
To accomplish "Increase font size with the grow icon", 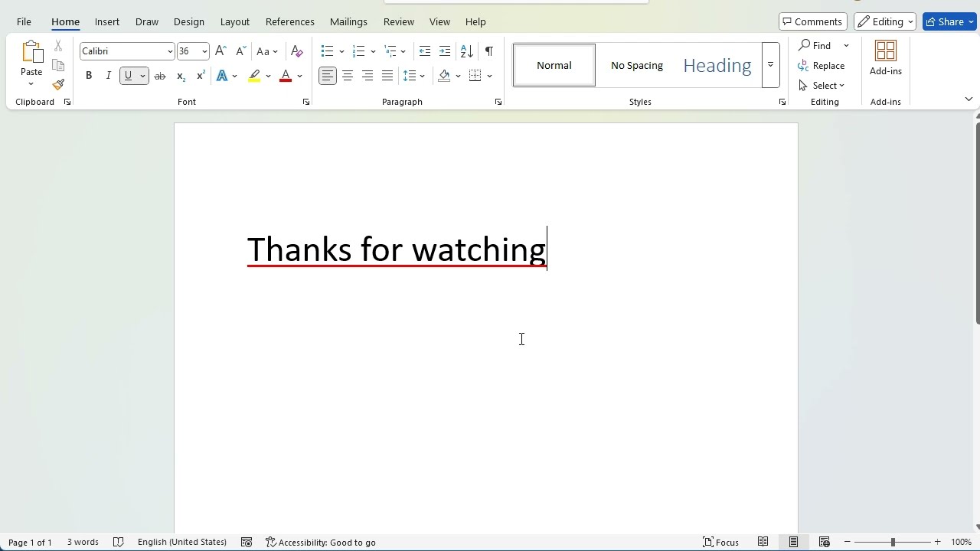I will point(220,51).
